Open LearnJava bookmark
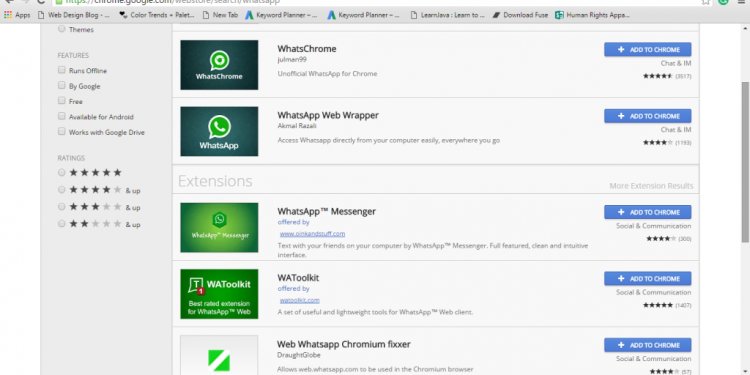 [448, 15]
